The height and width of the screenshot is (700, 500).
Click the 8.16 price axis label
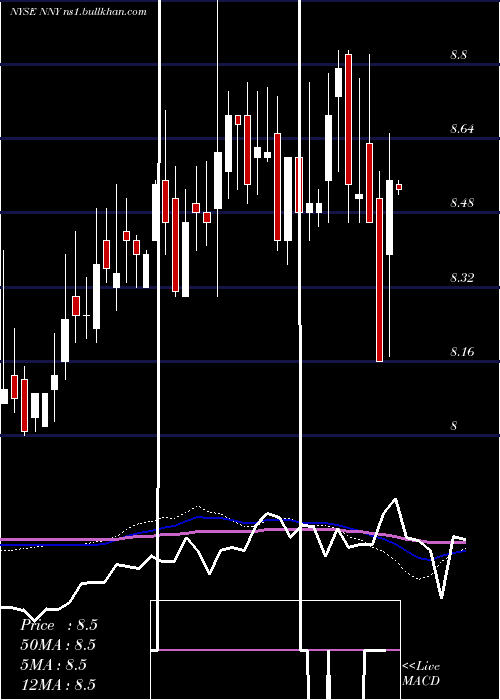(x=462, y=352)
